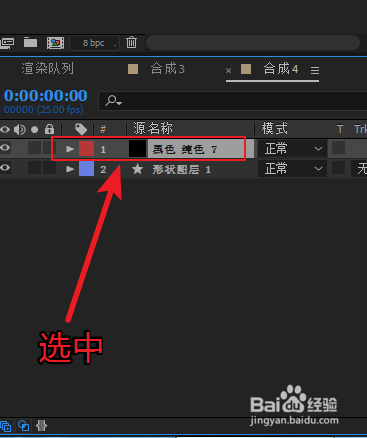
Task: Hide the 黑色 纯色 7 layer
Action: (x=5, y=148)
